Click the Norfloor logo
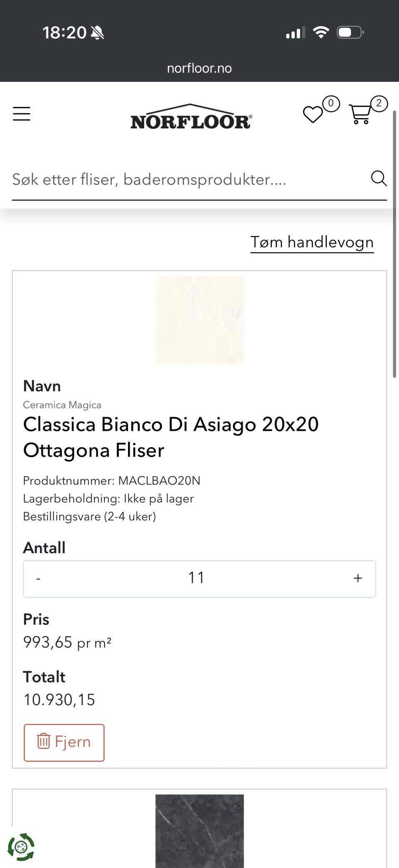 pyautogui.click(x=191, y=116)
